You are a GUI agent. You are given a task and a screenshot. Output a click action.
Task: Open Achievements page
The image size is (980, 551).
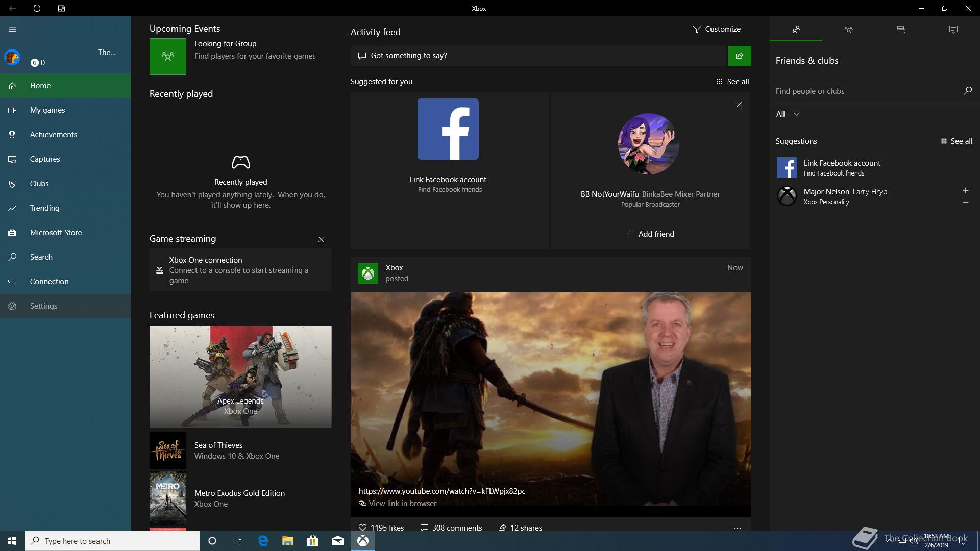65,135
